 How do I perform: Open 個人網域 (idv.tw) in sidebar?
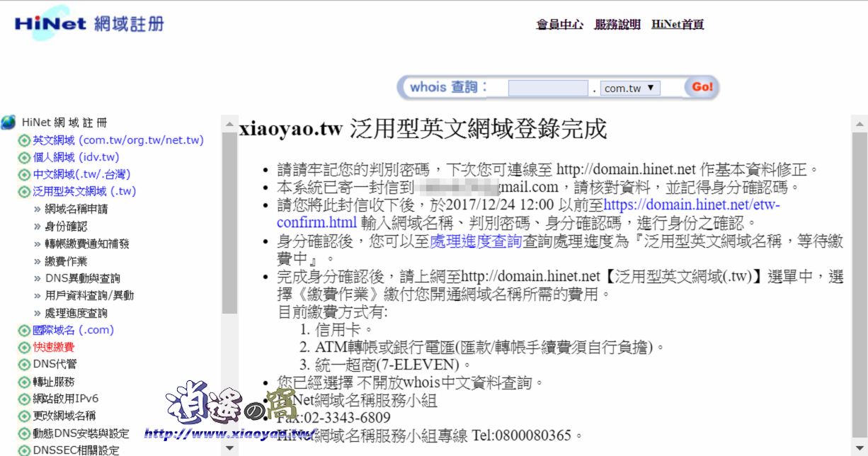click(x=76, y=157)
